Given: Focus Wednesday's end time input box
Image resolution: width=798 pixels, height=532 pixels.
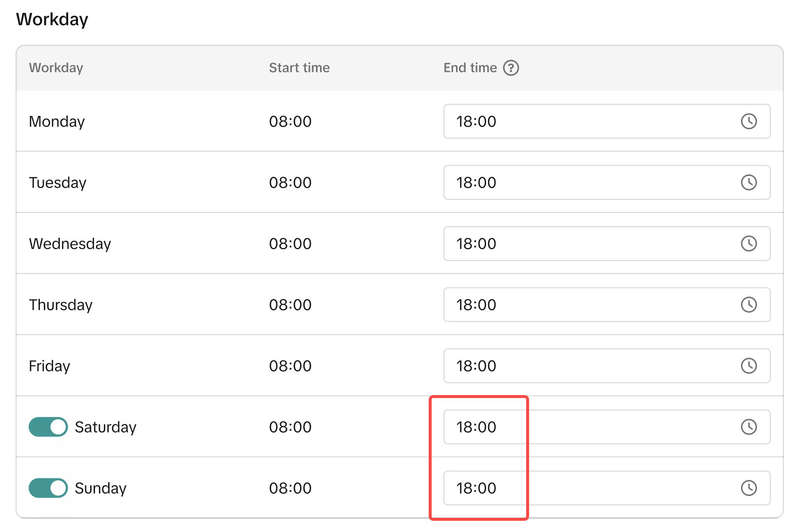Looking at the screenshot, I should point(585,244).
